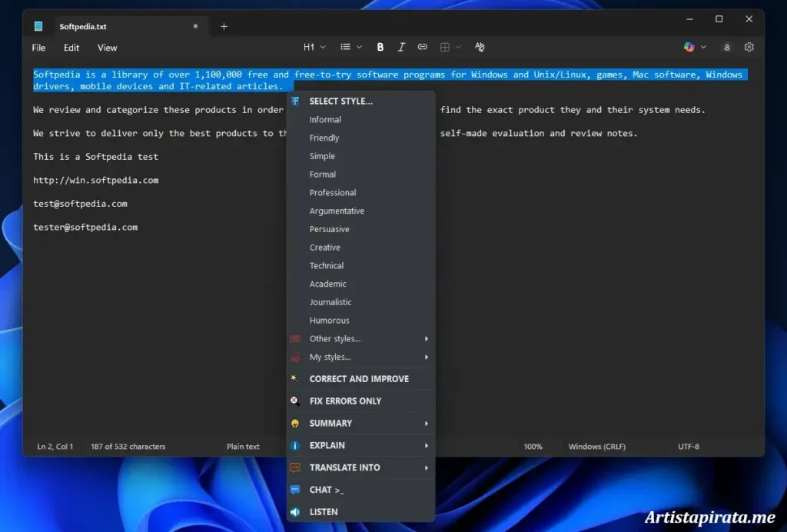This screenshot has width=787, height=532.
Task: Open the File menu
Action: pos(38,48)
